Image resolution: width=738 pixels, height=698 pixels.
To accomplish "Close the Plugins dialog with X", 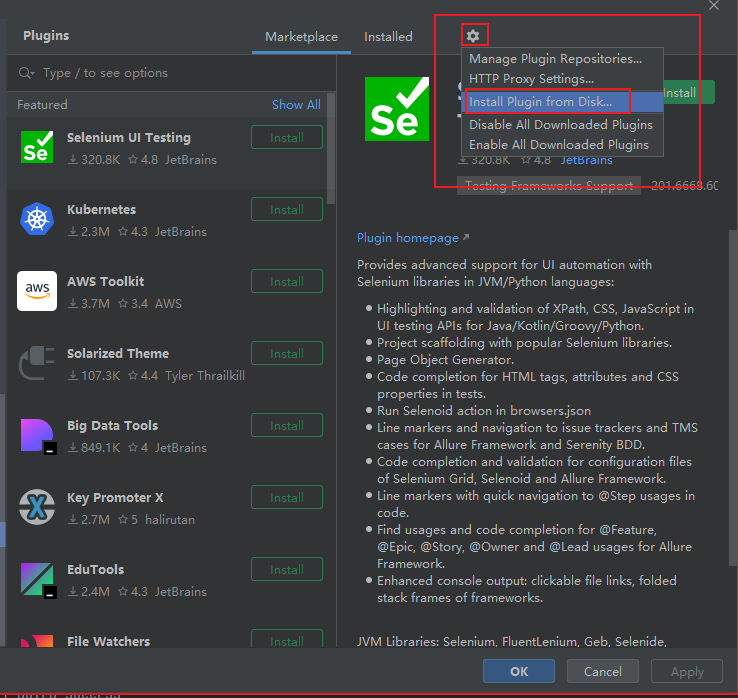I will point(714,5).
